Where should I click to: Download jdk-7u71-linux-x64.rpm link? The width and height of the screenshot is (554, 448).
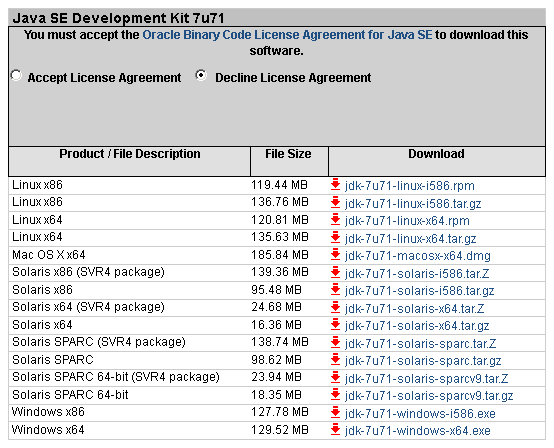click(407, 221)
